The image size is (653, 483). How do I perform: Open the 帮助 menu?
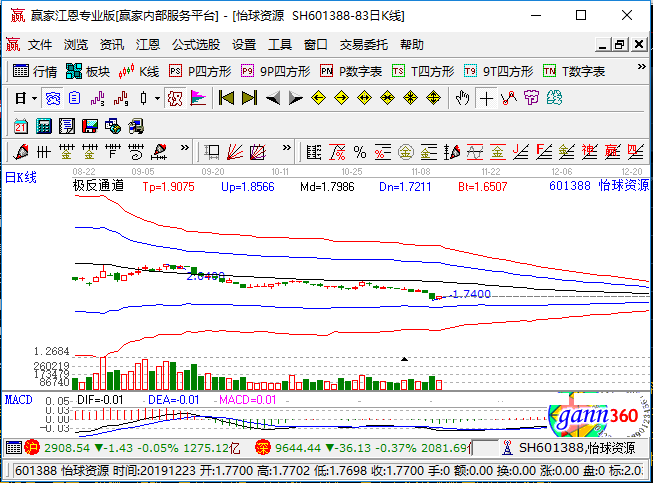click(411, 45)
